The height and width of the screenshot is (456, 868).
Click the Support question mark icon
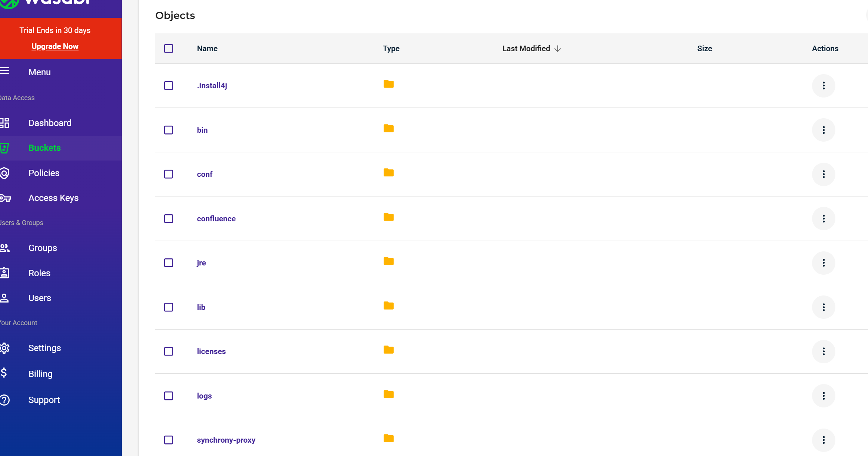(5, 400)
